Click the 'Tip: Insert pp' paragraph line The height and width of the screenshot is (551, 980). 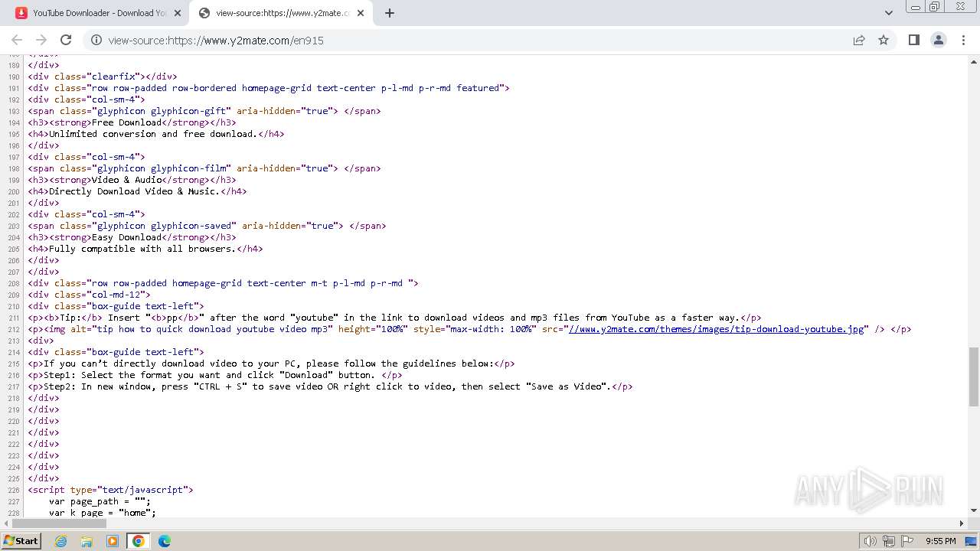point(395,318)
